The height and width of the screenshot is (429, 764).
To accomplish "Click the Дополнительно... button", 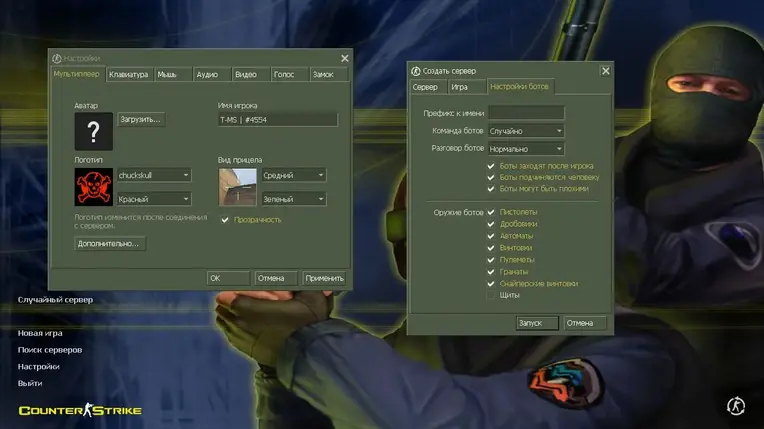I will click(110, 243).
